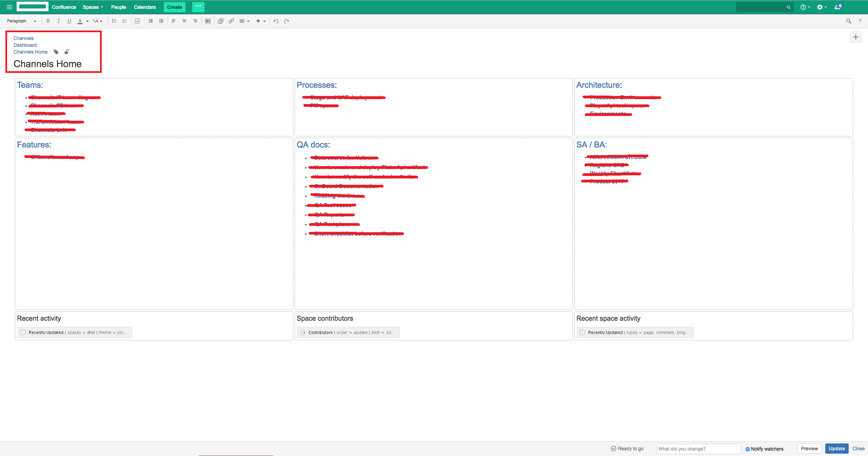Click the undo arrow

276,21
